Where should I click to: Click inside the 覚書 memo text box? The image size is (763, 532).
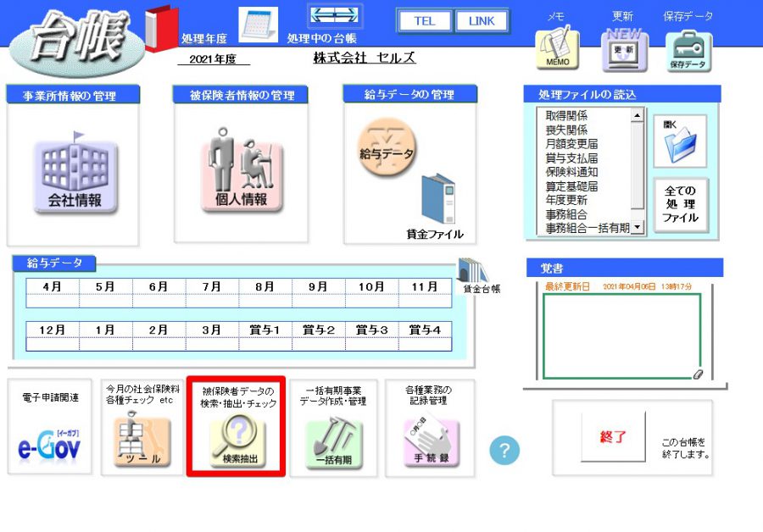[621, 335]
